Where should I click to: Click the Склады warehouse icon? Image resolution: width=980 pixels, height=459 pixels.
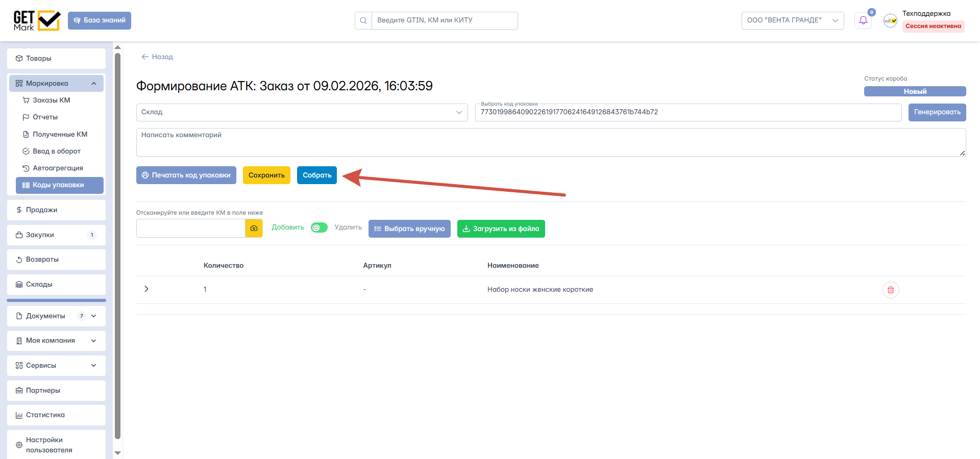click(x=19, y=284)
